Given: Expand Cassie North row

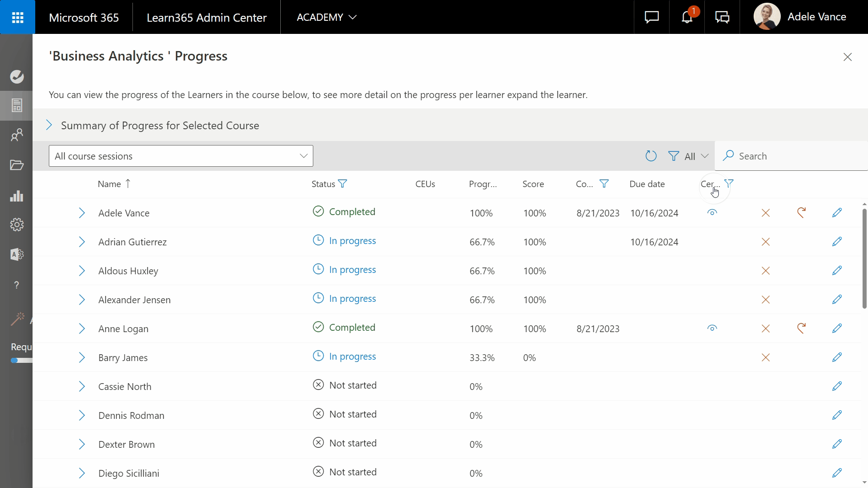Looking at the screenshot, I should 82,386.
